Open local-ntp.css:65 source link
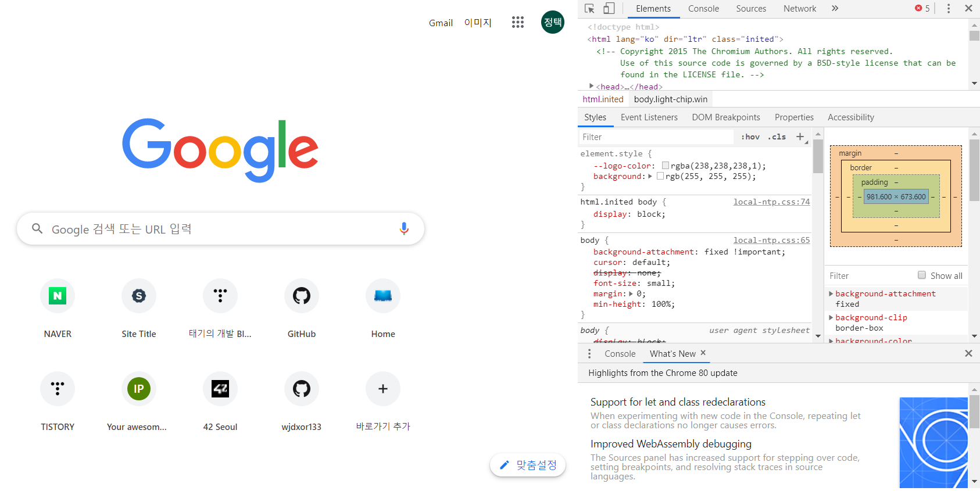The width and height of the screenshot is (980, 491). (771, 240)
